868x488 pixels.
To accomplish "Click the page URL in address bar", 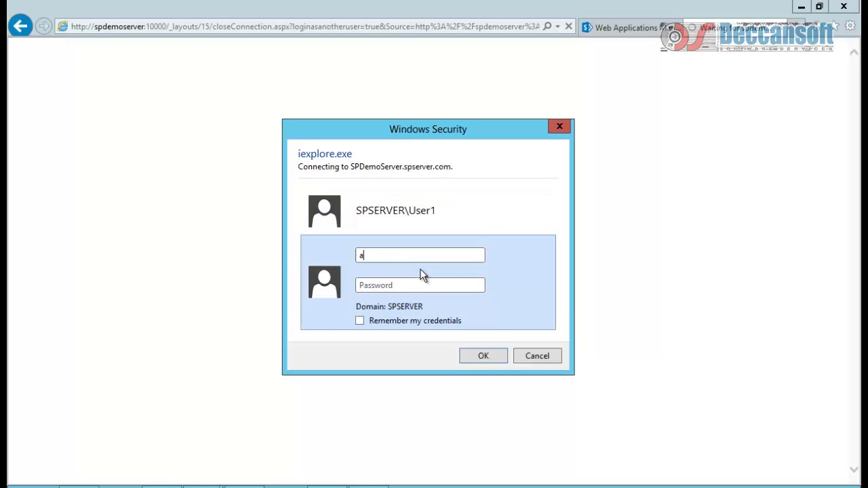I will click(x=305, y=26).
